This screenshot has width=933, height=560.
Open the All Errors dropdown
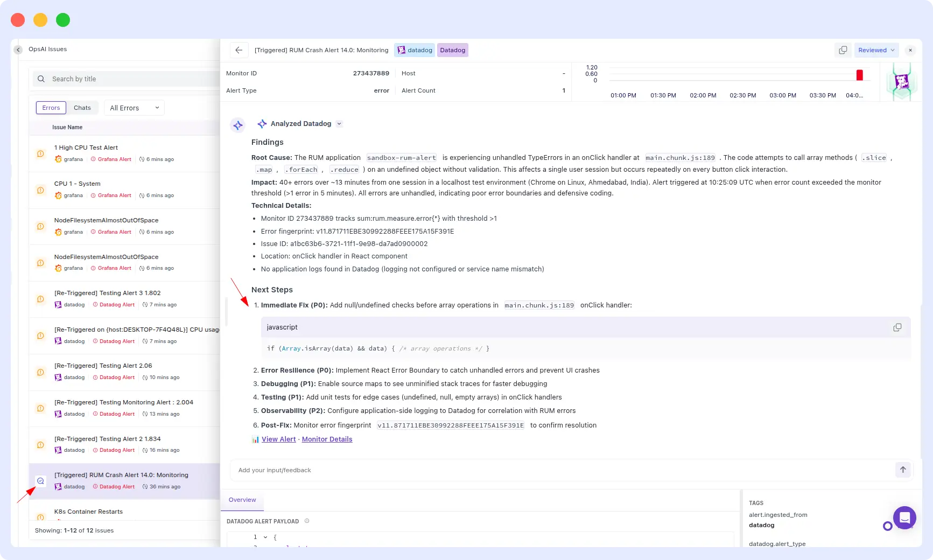pos(134,108)
